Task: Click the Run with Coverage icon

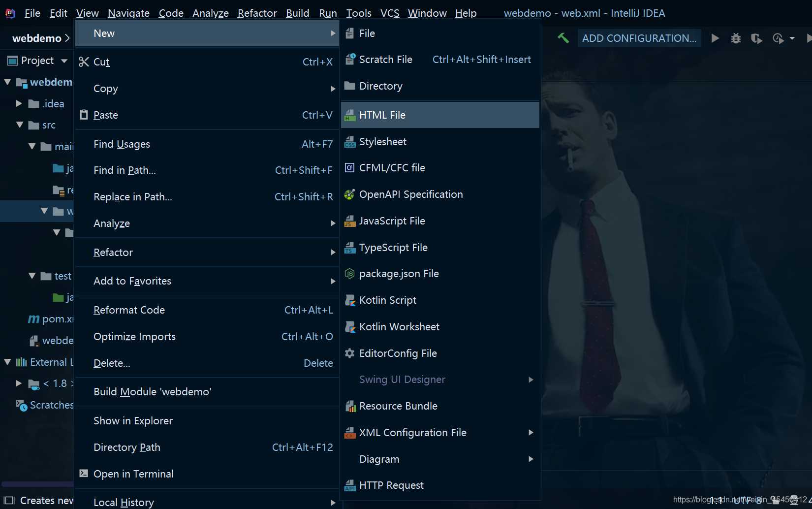Action: pyautogui.click(x=756, y=38)
